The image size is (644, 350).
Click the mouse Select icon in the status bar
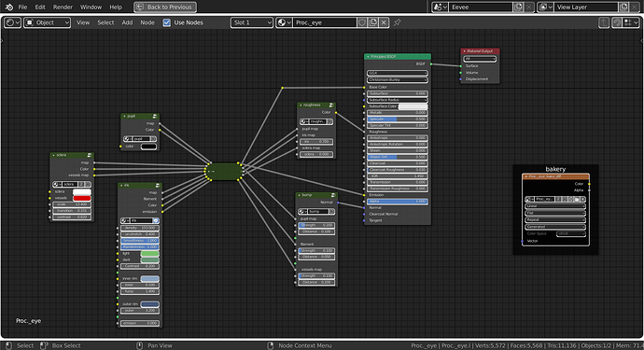coord(9,345)
